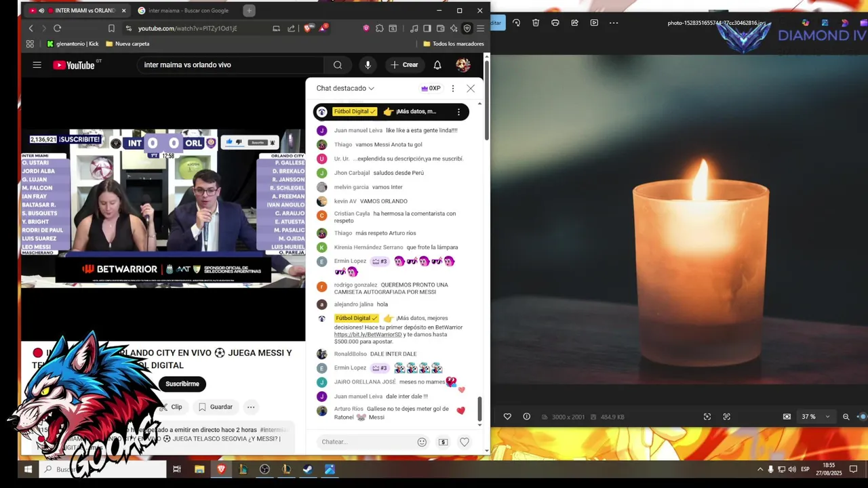Open the chat emoji picker
868x488 pixels.
pos(422,442)
